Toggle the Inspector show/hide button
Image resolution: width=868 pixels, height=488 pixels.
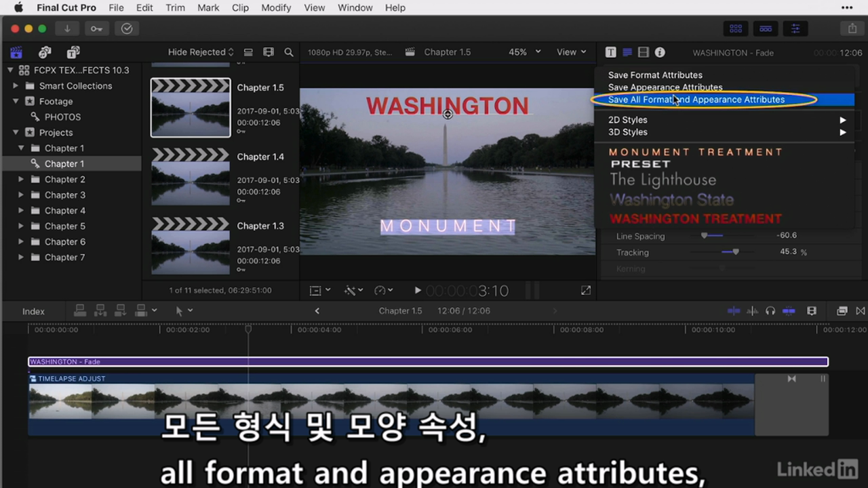tap(795, 28)
